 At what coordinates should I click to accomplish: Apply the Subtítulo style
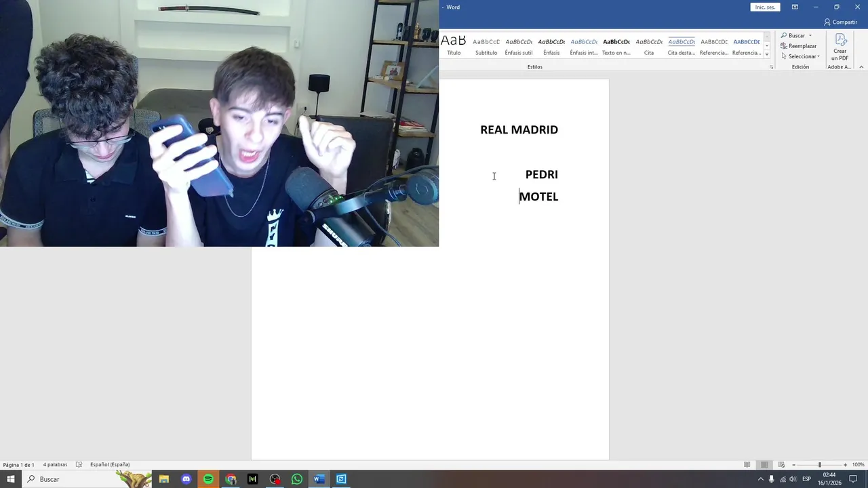tap(486, 45)
